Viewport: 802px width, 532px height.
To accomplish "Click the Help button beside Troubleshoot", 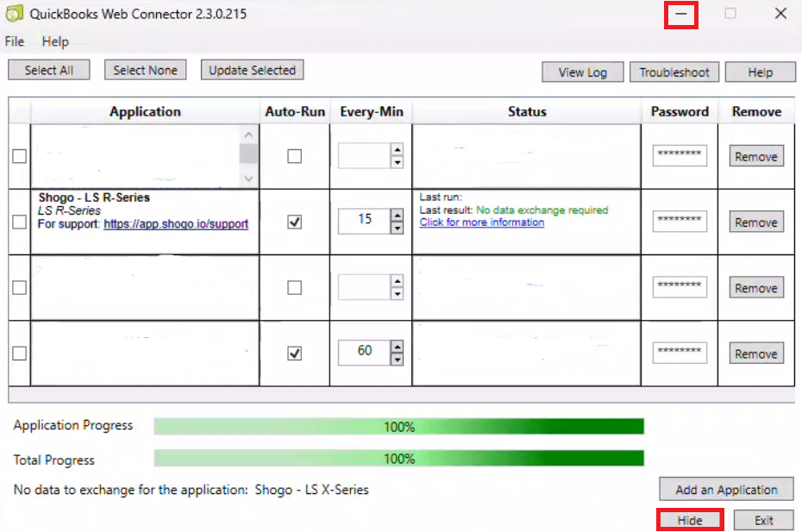I will (760, 72).
